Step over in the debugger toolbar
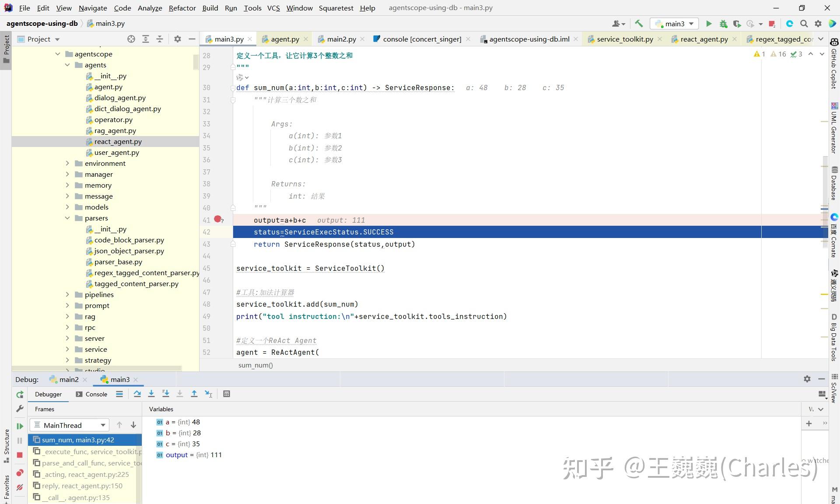 tap(137, 393)
